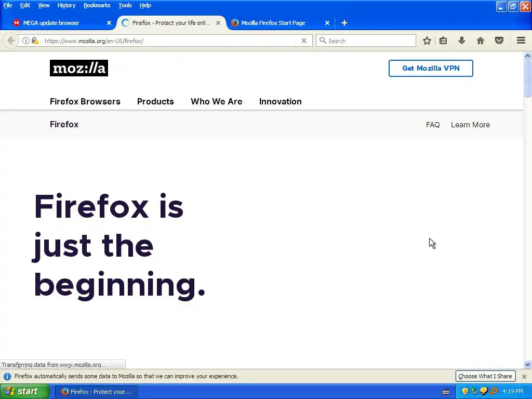Click the Get Mozilla VPN button
Screen dimensions: 532x399
click(431, 68)
